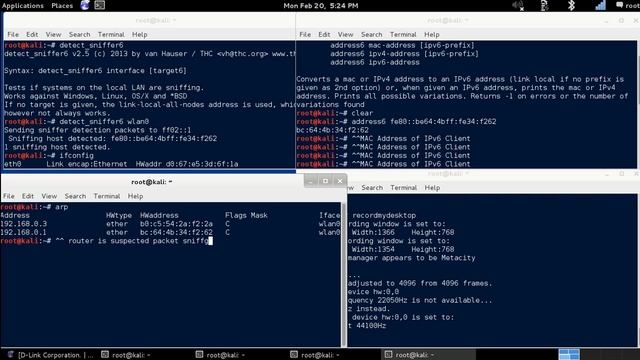The height and width of the screenshot is (360, 640).
Task: Open the Bluetooth icon in system tray
Action: [x=571, y=5]
